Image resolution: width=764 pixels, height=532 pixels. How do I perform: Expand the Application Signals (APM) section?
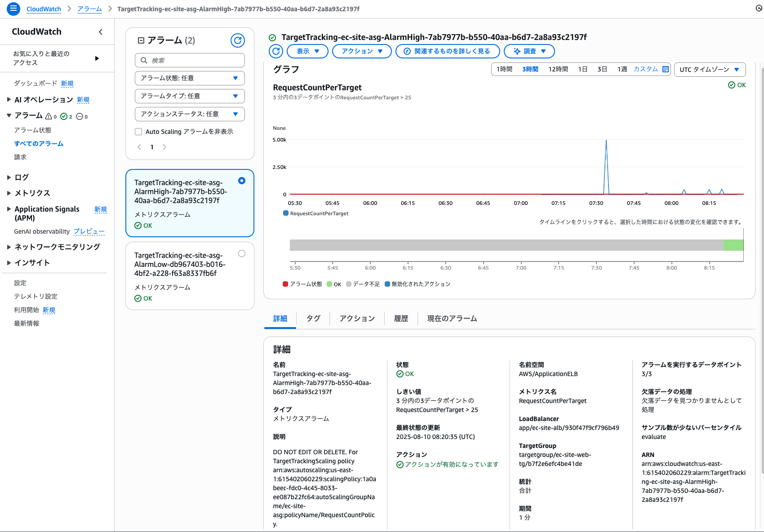tap(9, 209)
